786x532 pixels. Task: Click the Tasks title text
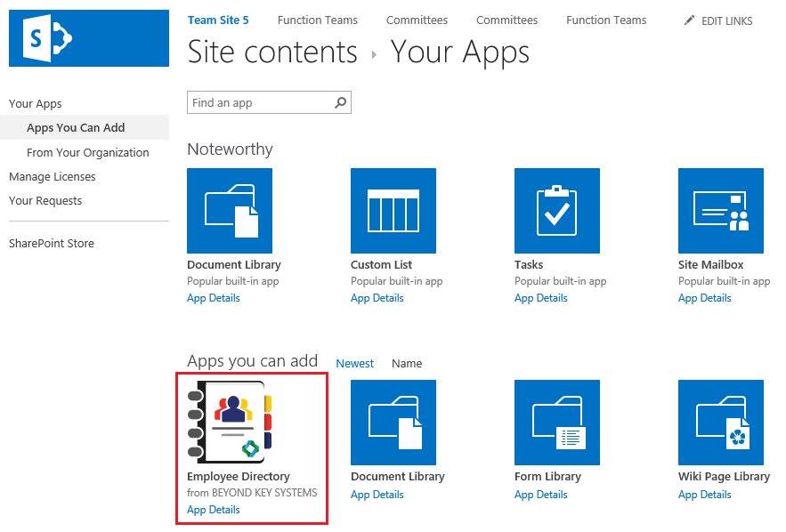tap(529, 264)
